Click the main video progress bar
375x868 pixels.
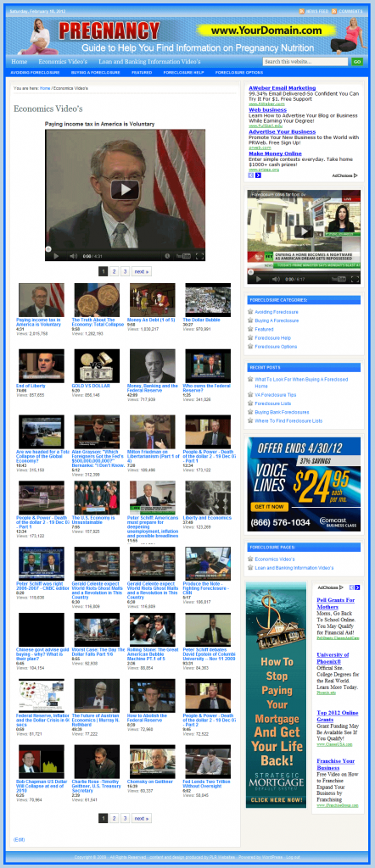click(x=125, y=248)
